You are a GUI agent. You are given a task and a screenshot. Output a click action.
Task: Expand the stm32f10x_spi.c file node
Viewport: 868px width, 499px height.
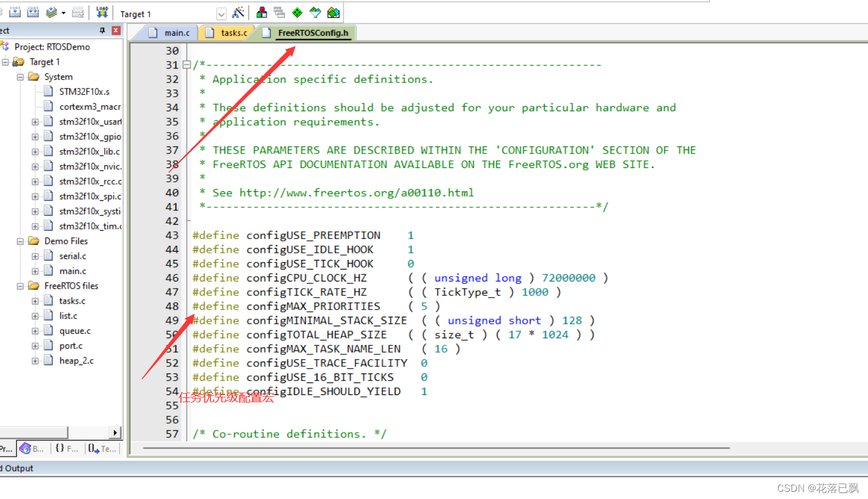pos(35,197)
